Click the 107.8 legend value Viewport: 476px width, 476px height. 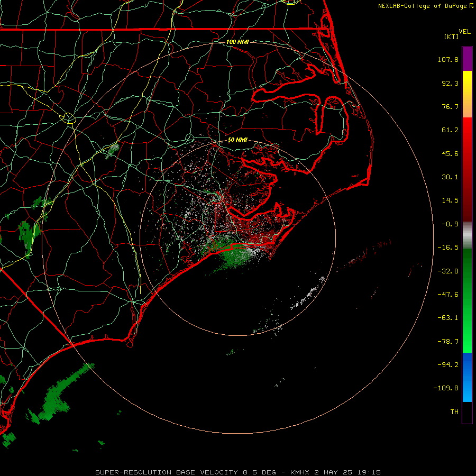(448, 59)
